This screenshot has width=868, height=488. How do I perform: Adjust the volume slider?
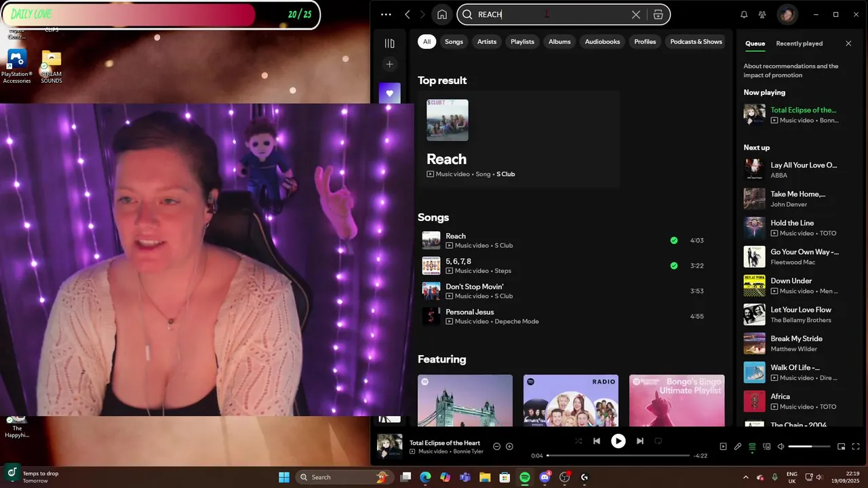(x=809, y=447)
